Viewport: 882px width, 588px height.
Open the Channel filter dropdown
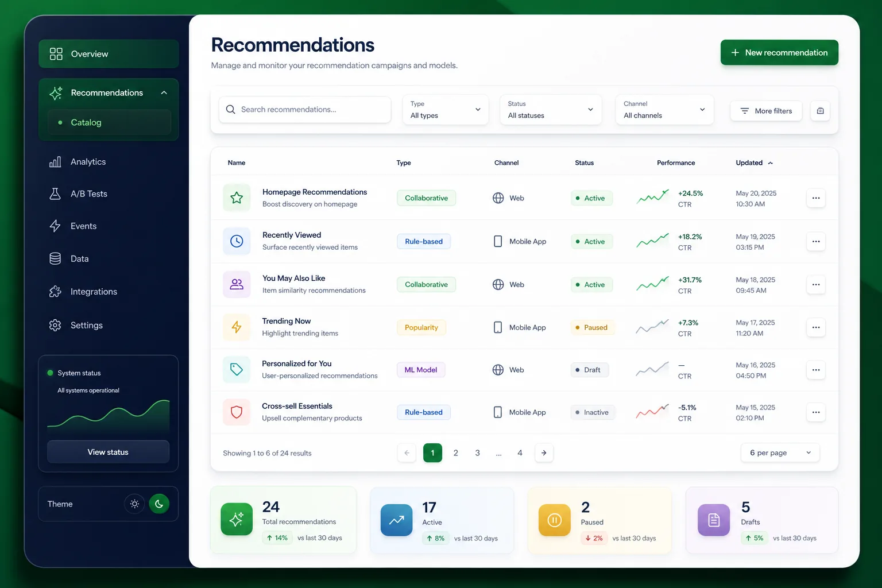click(x=664, y=110)
